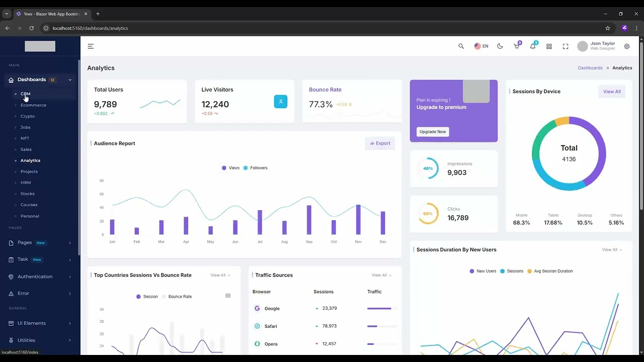Open a new browser tab
Viewport: 644px width, 362px height.
tap(98, 14)
